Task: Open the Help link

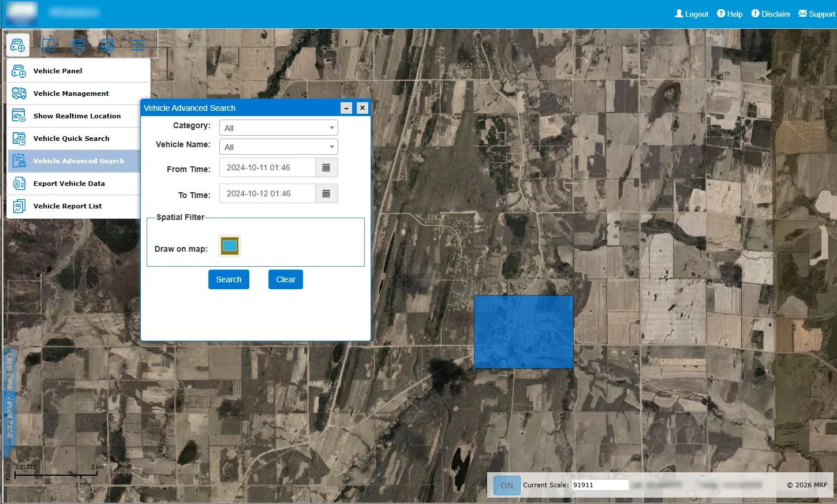Action: tap(730, 14)
